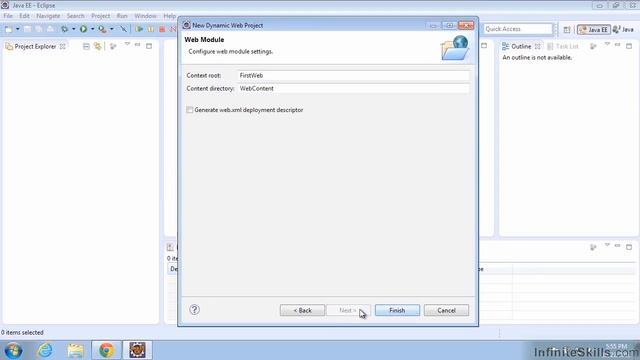The height and width of the screenshot is (360, 640).
Task: Click the Resume toolbar icon
Action: tap(139, 29)
